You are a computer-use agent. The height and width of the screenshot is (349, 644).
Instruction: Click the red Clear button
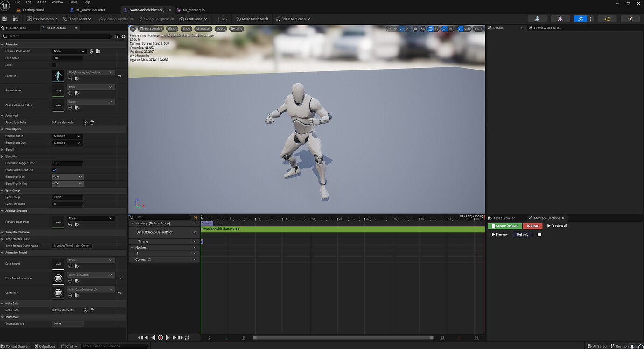coord(532,226)
